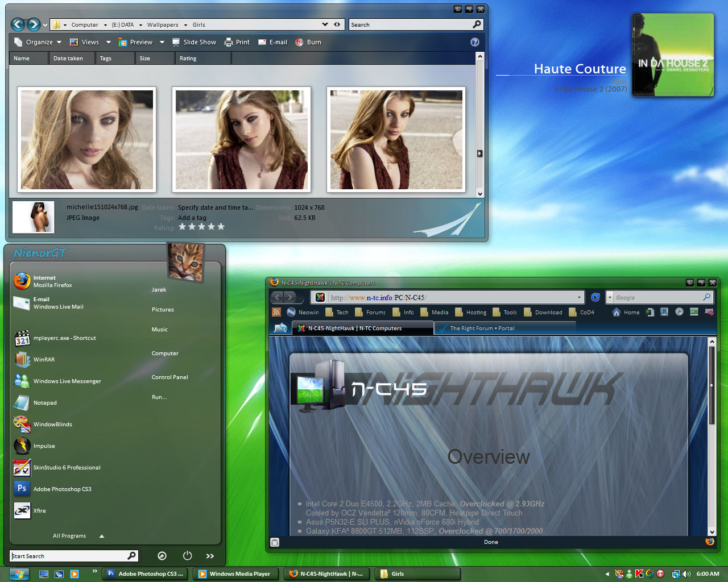Screen dimensions: 728x582
Task: Open the Hosting bookmarks folder
Action: click(x=470, y=312)
